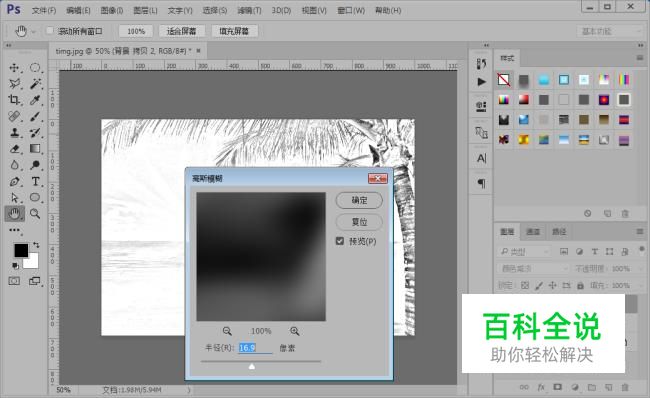Toggle type layer filter
Image resolution: width=650 pixels, height=398 pixels.
point(594,252)
